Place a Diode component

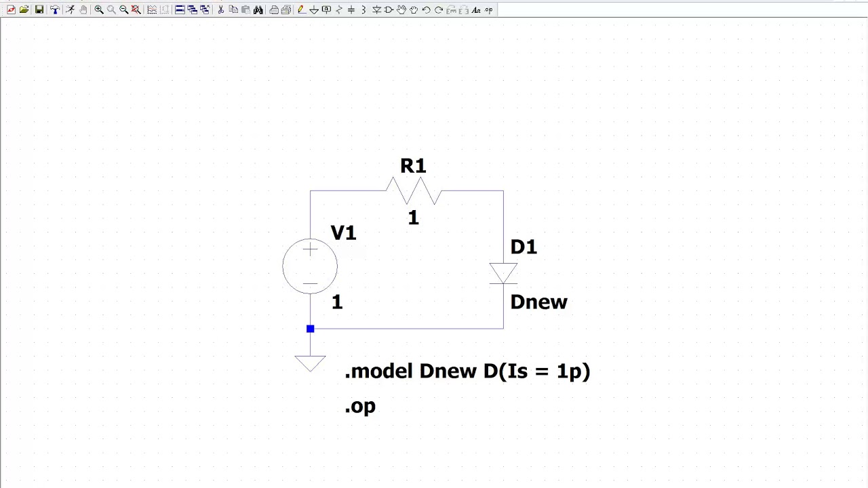click(376, 9)
